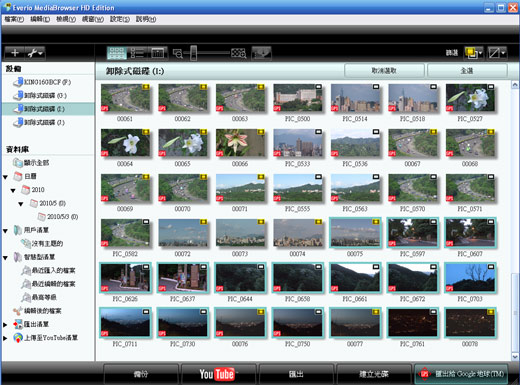Screen dimensions: 520x385
Task: Click the 最近匯入的檔案 smart list icon
Action: (x=26, y=270)
